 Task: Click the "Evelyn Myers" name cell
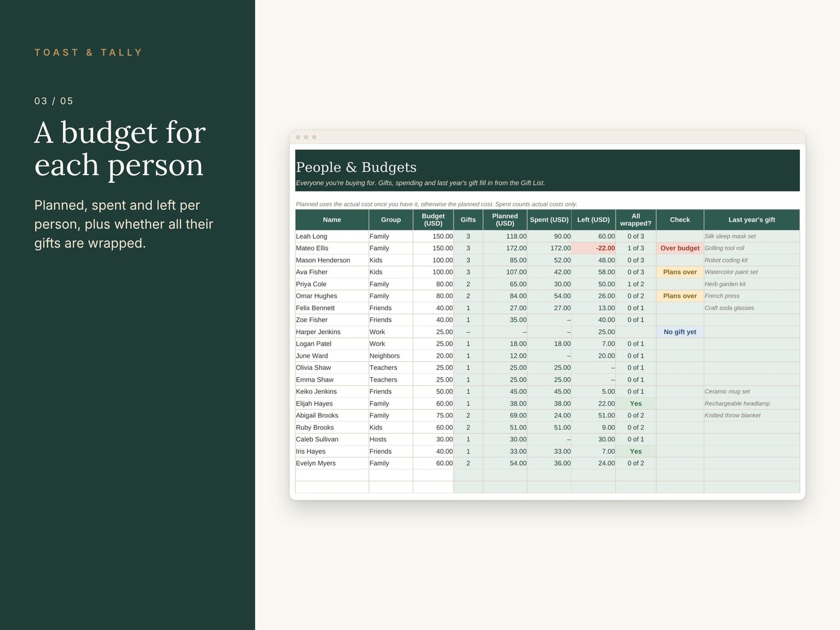[x=332, y=464]
